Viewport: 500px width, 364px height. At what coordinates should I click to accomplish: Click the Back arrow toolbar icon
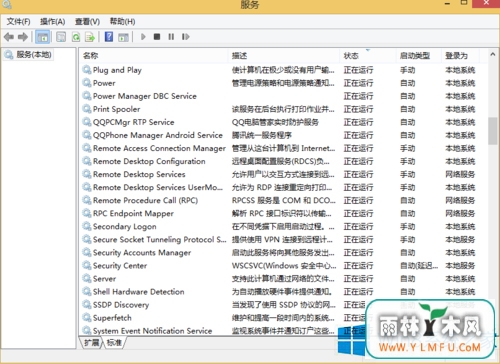pos(9,37)
